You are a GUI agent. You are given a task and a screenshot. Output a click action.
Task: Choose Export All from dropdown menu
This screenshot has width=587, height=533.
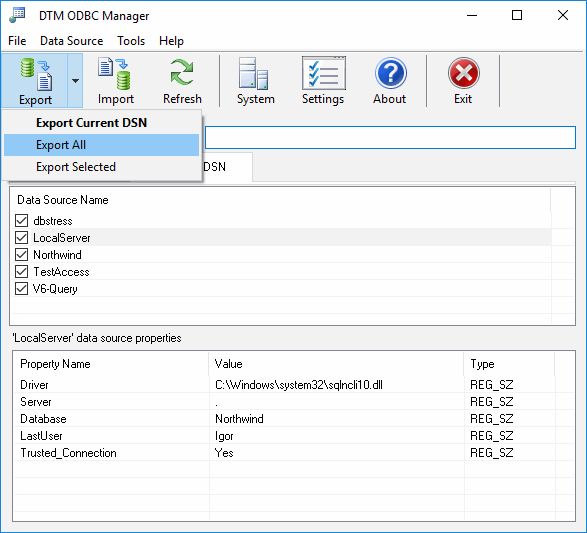pyautogui.click(x=101, y=145)
